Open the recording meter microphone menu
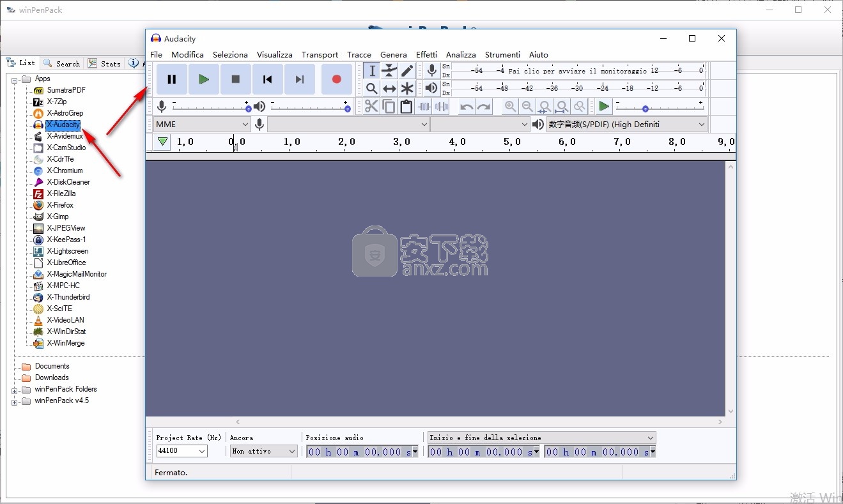843x504 pixels. [432, 70]
